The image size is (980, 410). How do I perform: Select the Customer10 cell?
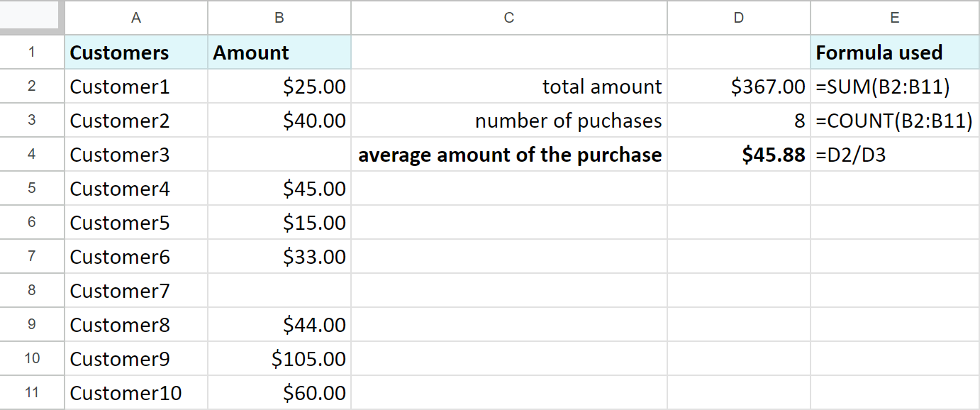pyautogui.click(x=136, y=393)
